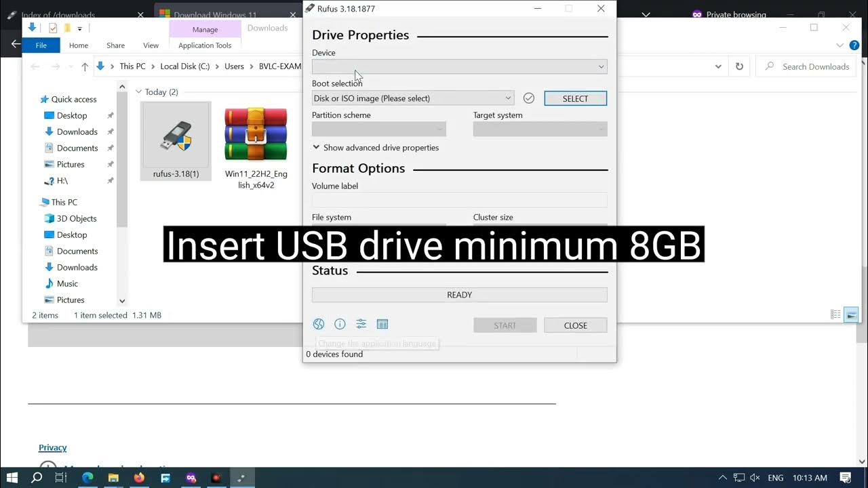The image size is (868, 488).
Task: Click the CLOSE button in Rufus
Action: click(575, 325)
